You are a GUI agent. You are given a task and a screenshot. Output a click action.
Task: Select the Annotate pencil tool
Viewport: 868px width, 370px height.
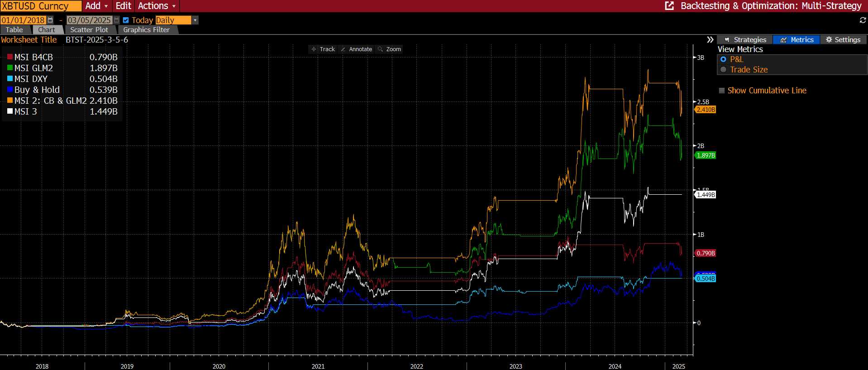point(356,49)
